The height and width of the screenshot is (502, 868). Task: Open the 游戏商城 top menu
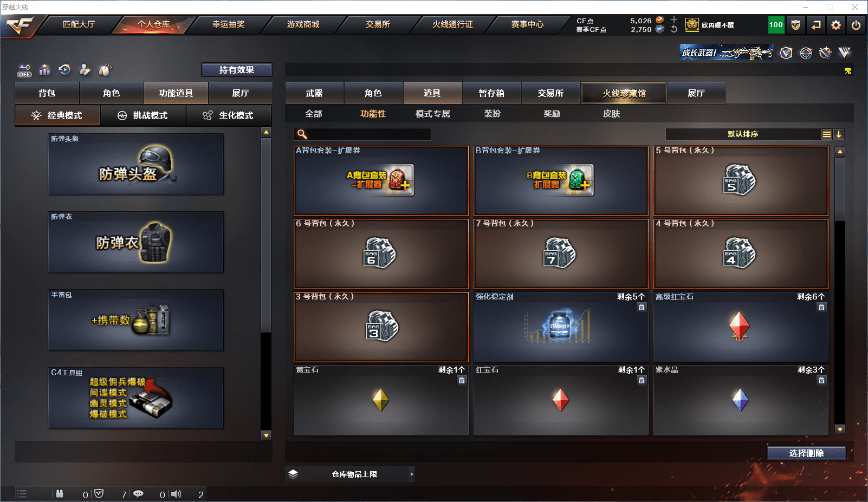(303, 24)
